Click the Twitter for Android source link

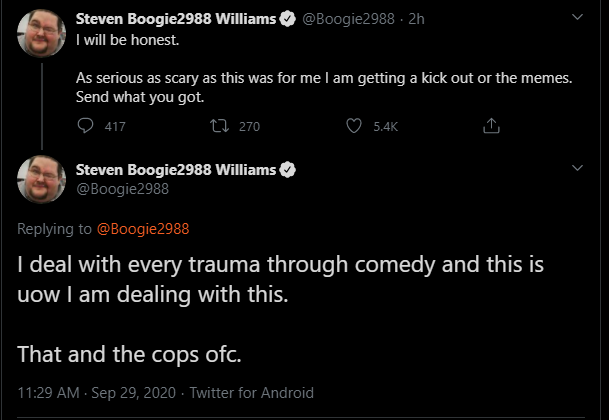point(252,393)
